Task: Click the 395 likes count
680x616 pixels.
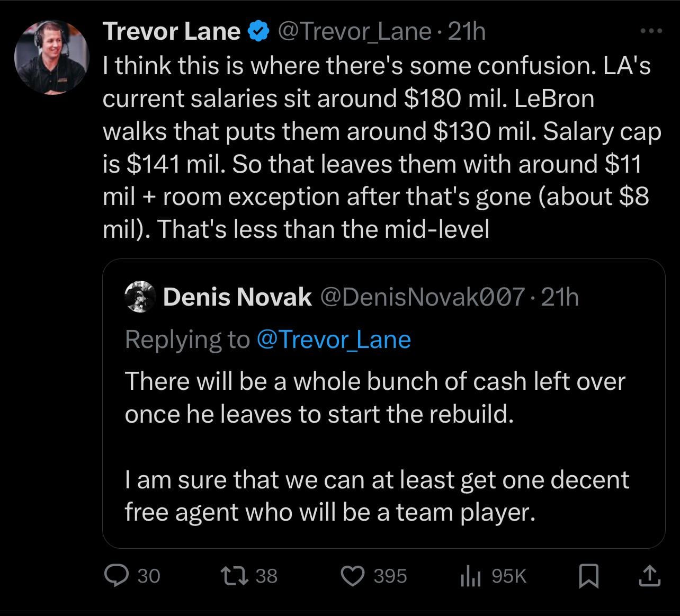Action: 390,576
